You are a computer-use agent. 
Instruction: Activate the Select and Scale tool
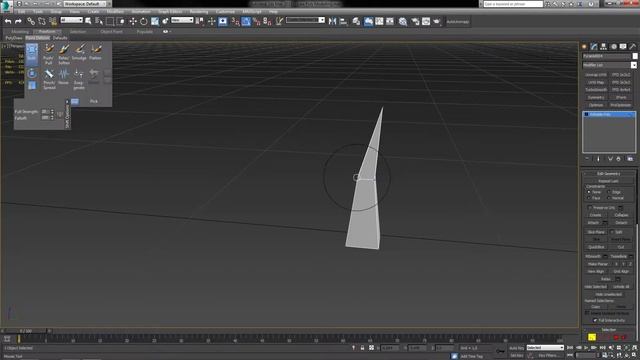click(155, 21)
